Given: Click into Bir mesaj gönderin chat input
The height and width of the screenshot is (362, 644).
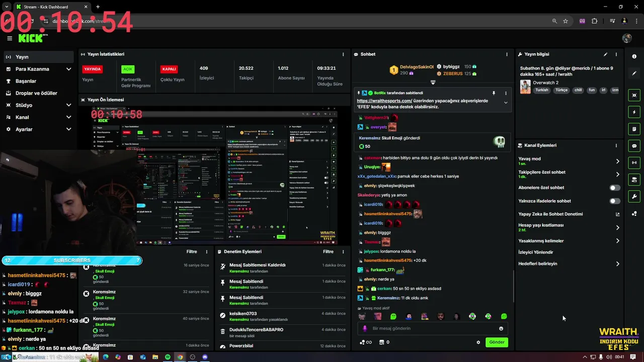Looking at the screenshot, I should 433,328.
